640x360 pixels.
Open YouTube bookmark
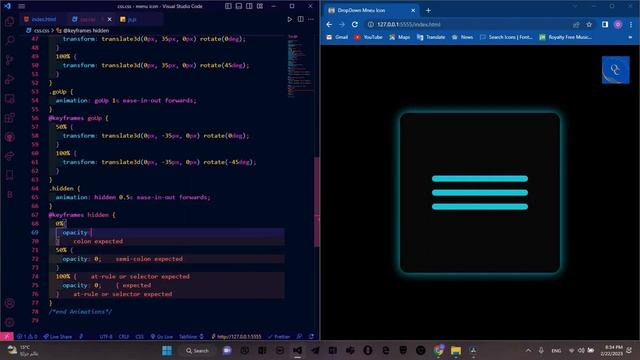pos(368,37)
